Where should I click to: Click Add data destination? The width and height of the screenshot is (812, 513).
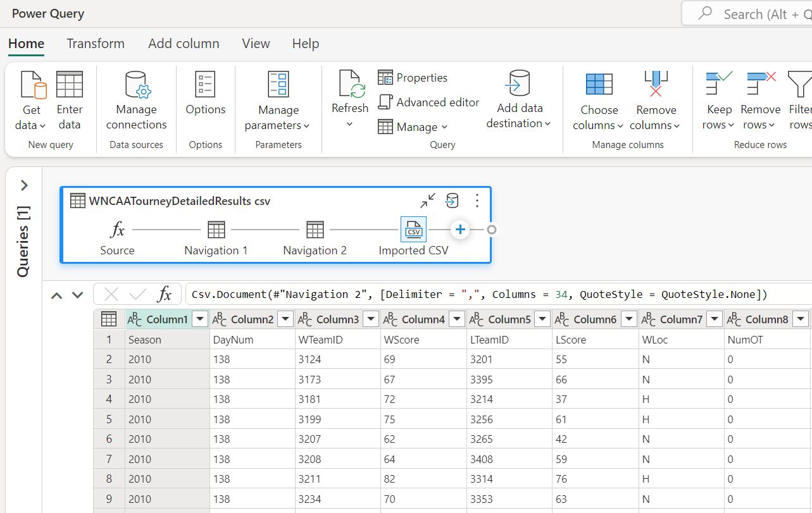pos(518,101)
